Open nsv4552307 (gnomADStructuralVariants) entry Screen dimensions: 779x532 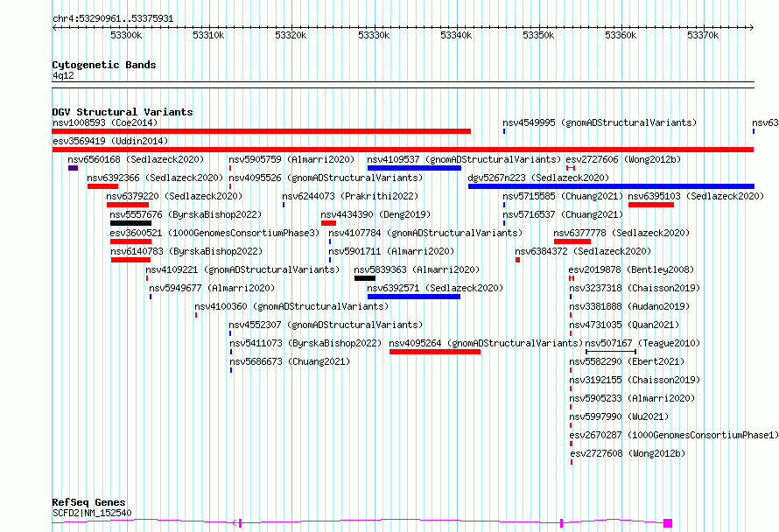click(x=326, y=325)
